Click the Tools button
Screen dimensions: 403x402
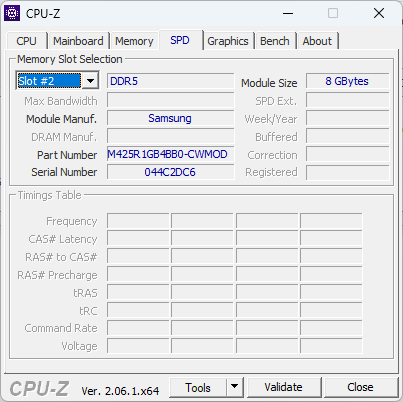[x=198, y=387]
